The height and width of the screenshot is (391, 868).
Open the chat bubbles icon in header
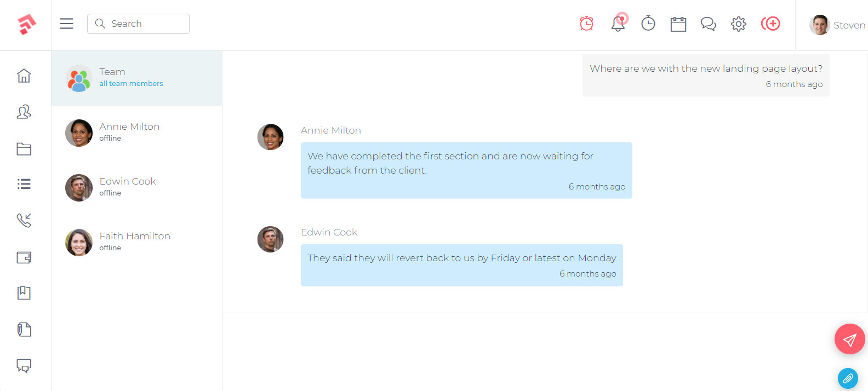(x=709, y=24)
